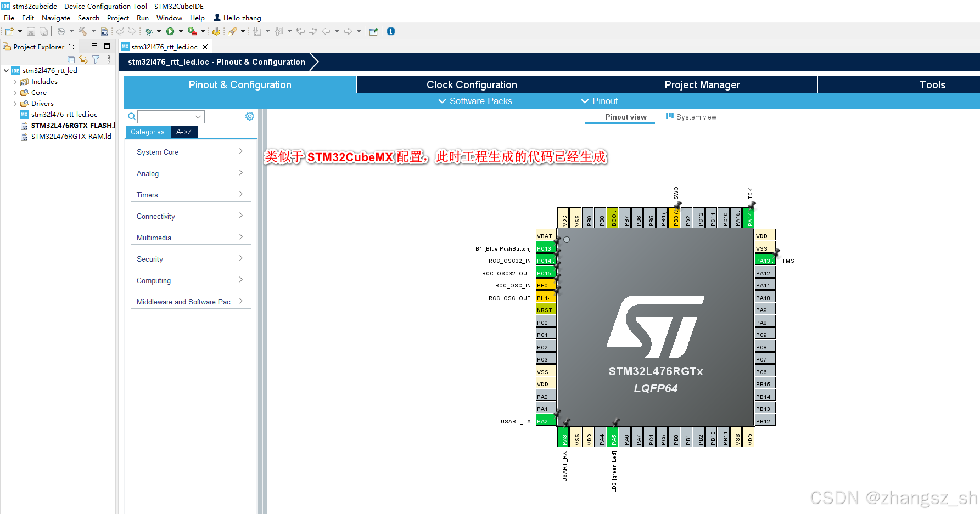Click the Manage build configurations icon

[x=61, y=31]
